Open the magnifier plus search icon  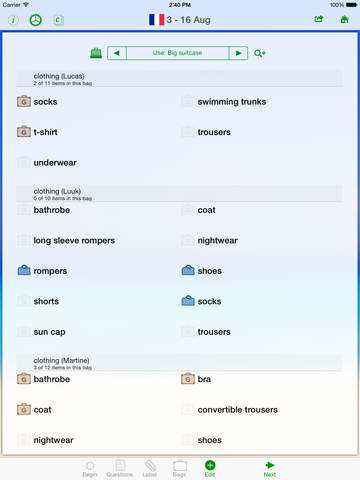click(x=260, y=53)
